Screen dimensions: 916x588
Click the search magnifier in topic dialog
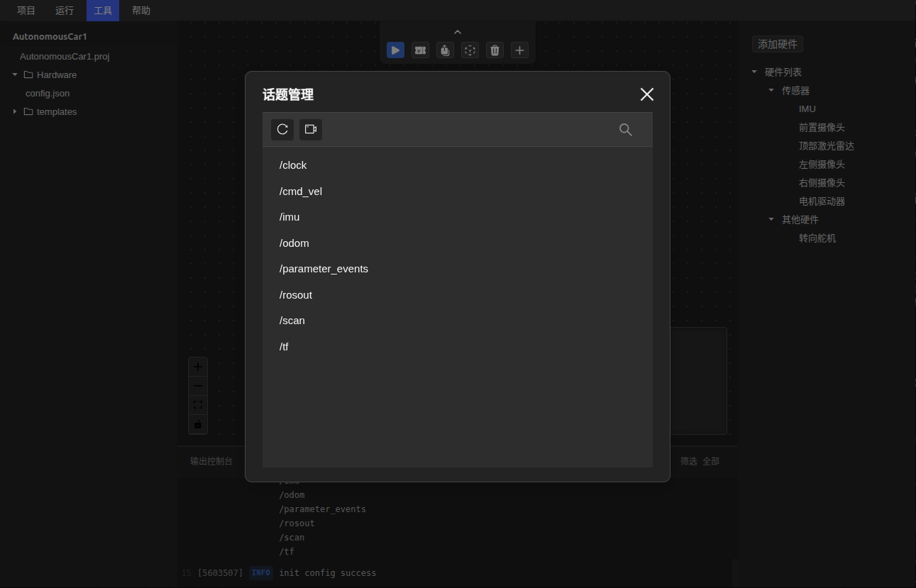pyautogui.click(x=625, y=130)
